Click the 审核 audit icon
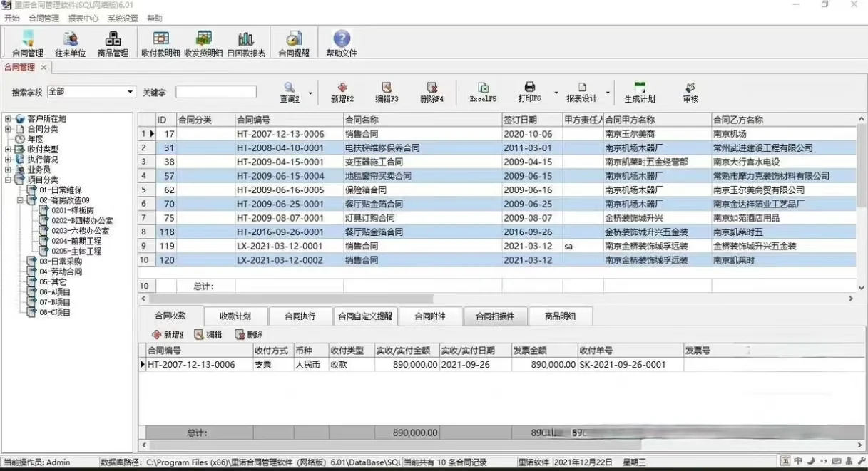Image resolution: width=868 pixels, height=471 pixels. (x=690, y=91)
